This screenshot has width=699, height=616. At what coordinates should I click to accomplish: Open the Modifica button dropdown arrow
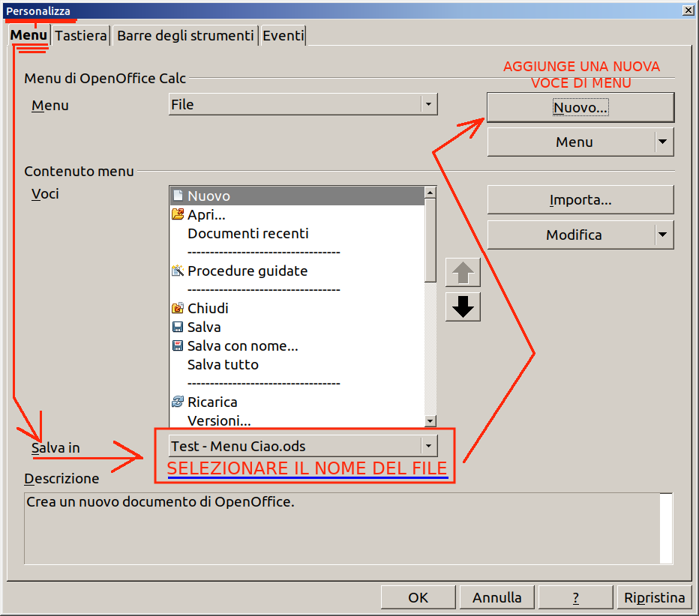point(663,235)
